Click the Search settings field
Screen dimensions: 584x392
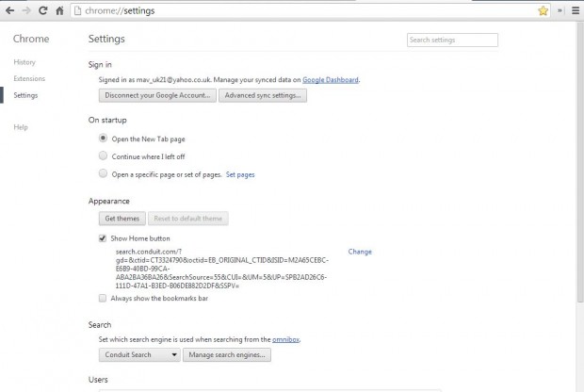click(x=452, y=40)
